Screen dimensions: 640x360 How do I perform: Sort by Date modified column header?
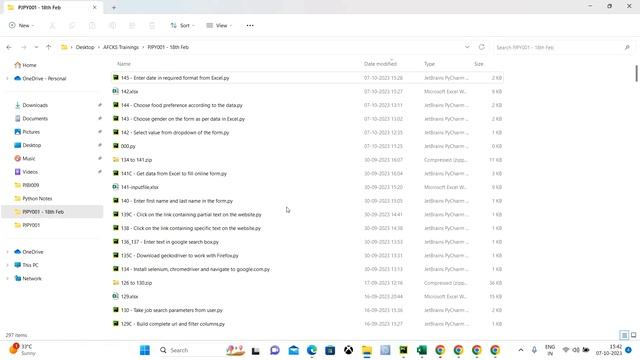[x=380, y=64]
